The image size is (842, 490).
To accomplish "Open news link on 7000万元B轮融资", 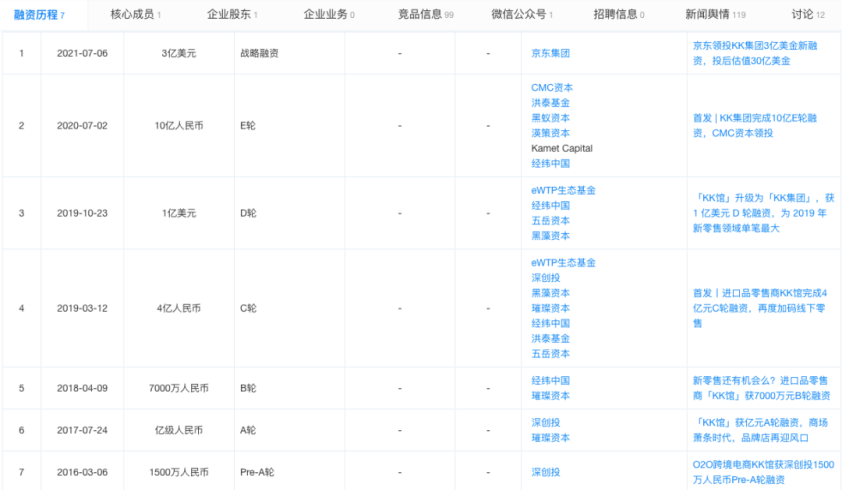I will click(x=761, y=388).
